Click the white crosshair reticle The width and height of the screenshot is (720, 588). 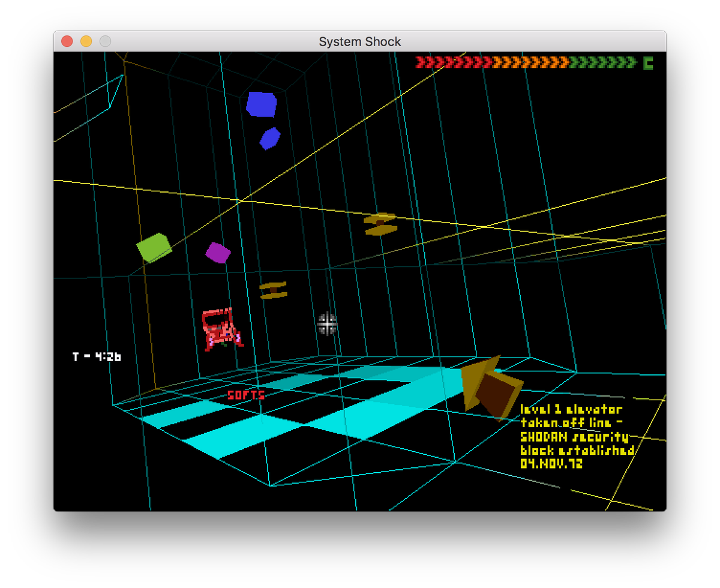[327, 324]
